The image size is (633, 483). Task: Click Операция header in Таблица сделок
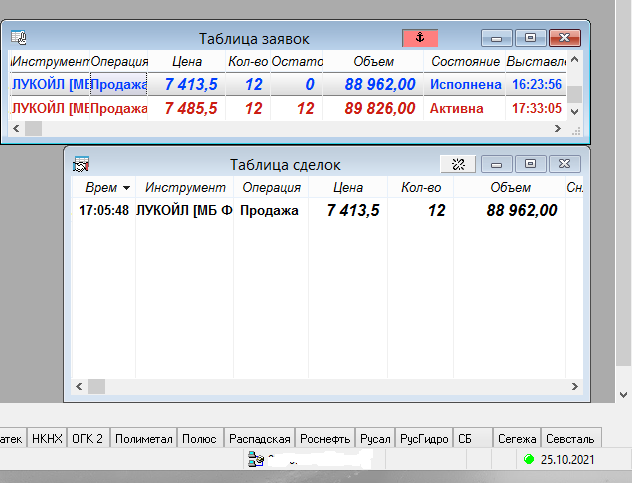271,187
